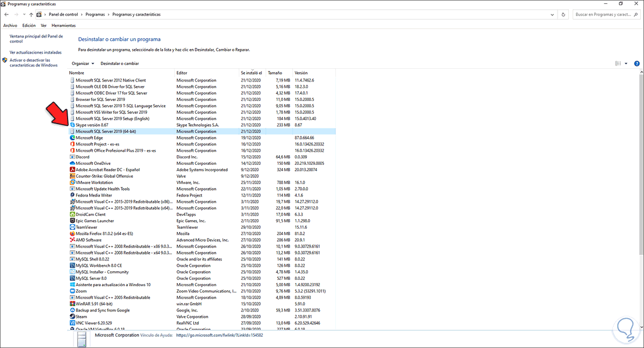
Task: Click the VMware Workstation icon
Action: [x=72, y=183]
